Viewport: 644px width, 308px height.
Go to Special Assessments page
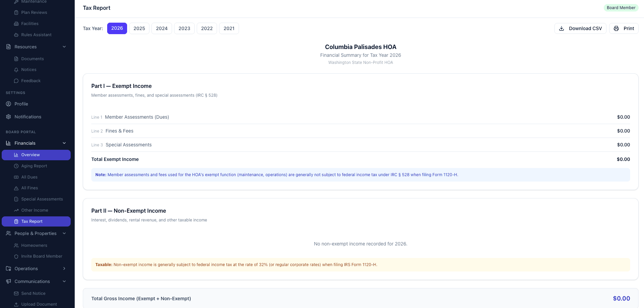coord(42,199)
